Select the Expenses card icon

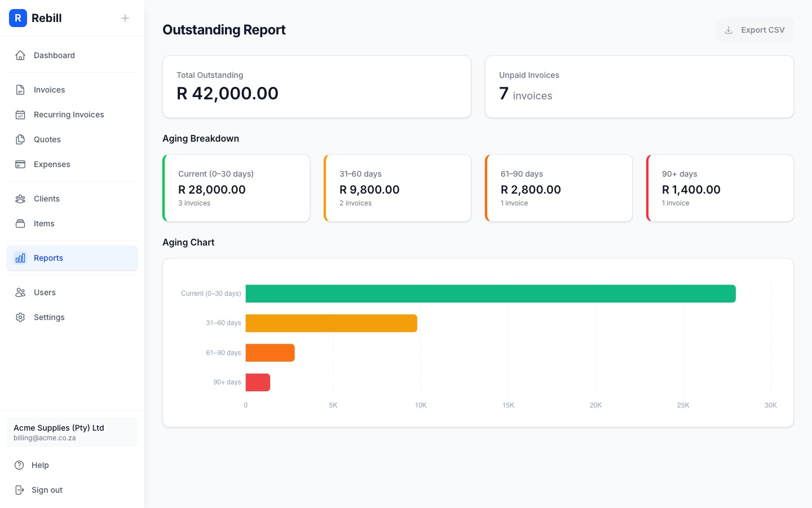coord(20,164)
